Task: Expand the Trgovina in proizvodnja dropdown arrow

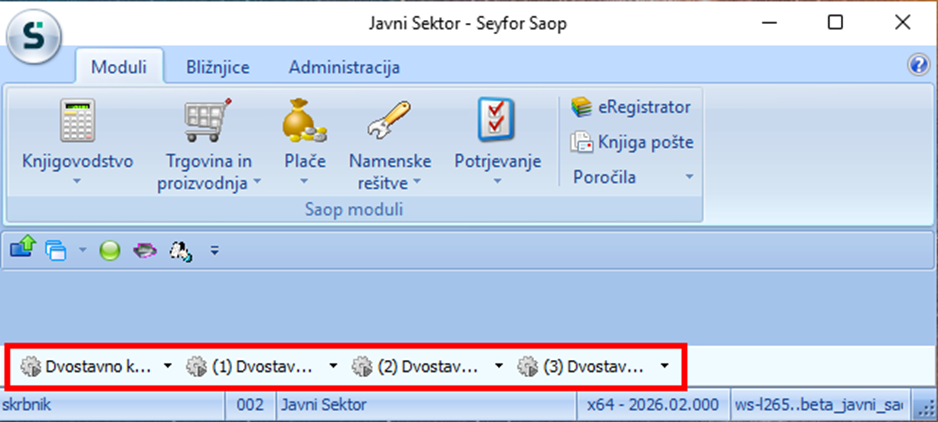Action: (x=257, y=180)
